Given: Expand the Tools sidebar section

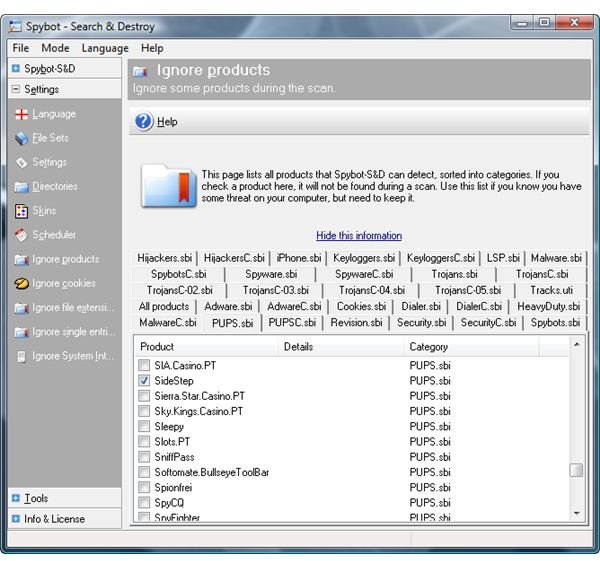Looking at the screenshot, I should (16, 498).
